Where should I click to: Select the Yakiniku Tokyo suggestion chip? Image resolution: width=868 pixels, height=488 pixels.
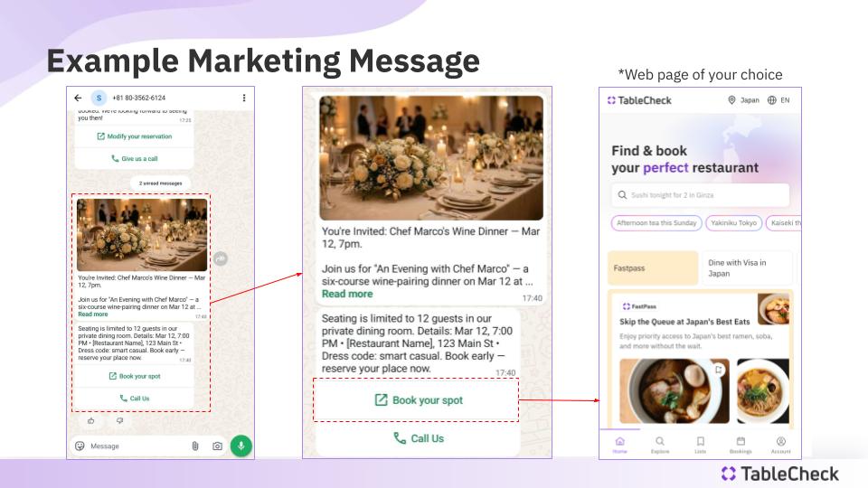tap(733, 223)
